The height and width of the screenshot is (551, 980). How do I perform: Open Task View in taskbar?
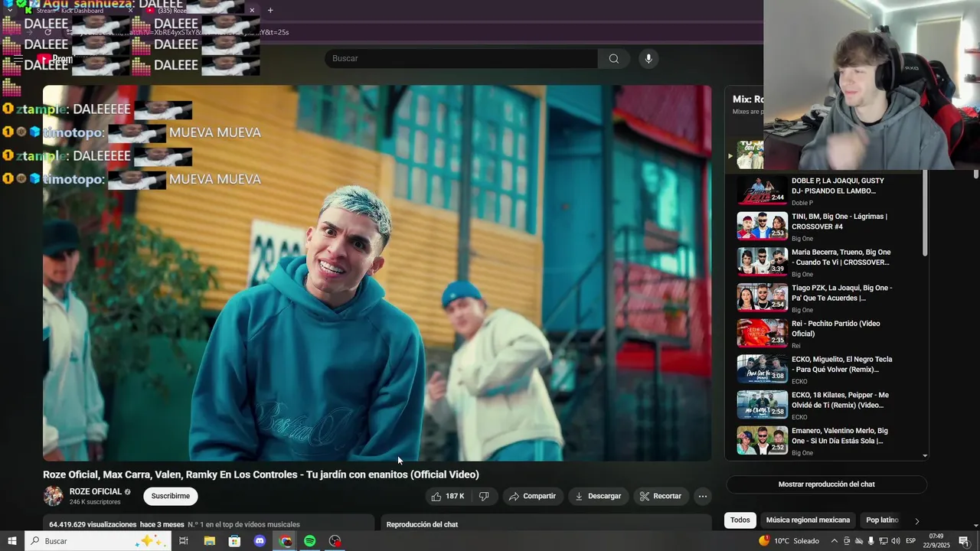click(184, 541)
